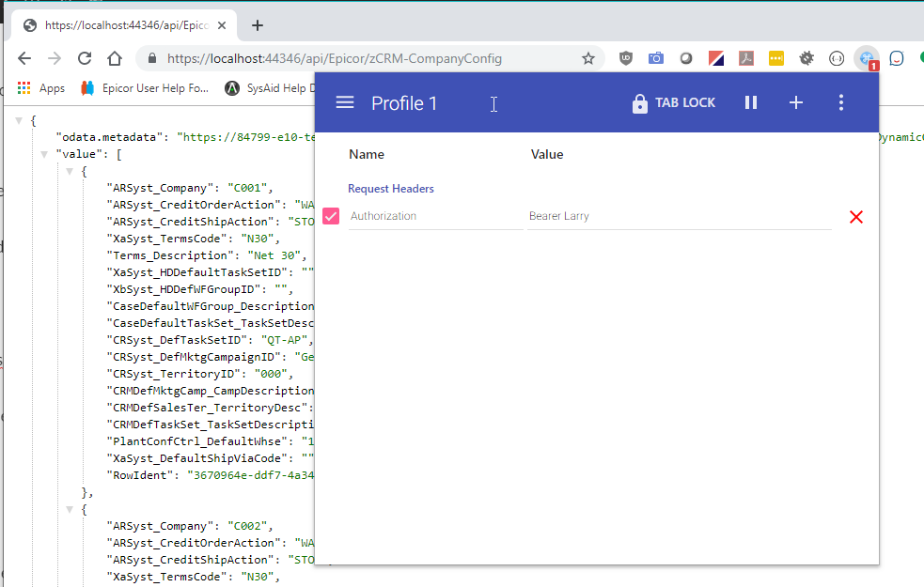Delete the Authorization header with red X

pos(856,217)
